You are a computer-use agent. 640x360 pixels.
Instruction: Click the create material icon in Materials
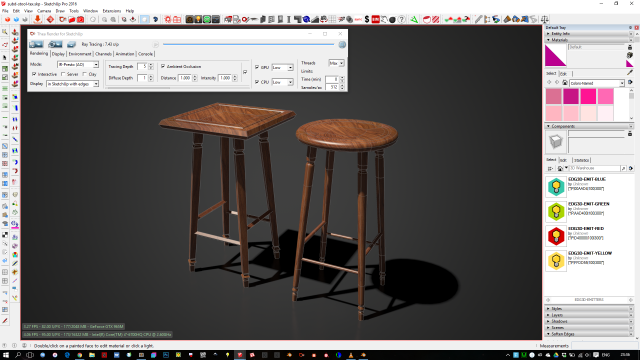click(x=630, y=55)
